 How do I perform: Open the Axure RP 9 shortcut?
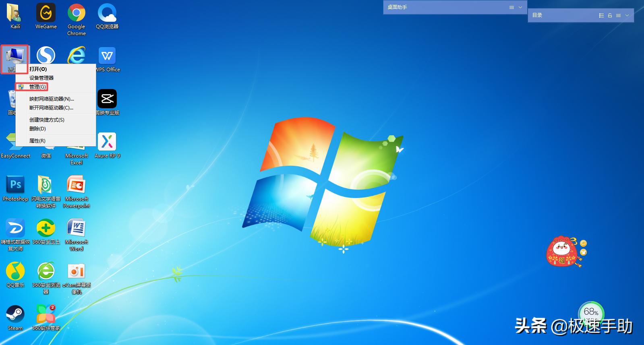pos(107,145)
